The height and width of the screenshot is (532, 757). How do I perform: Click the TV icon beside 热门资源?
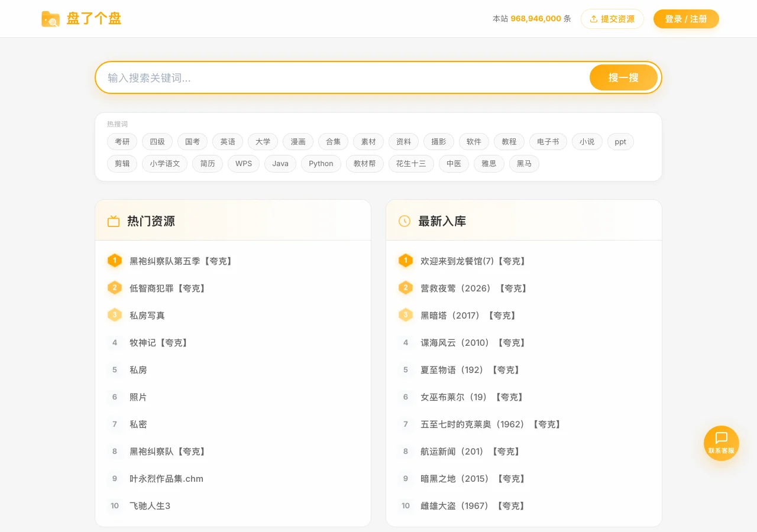[114, 221]
